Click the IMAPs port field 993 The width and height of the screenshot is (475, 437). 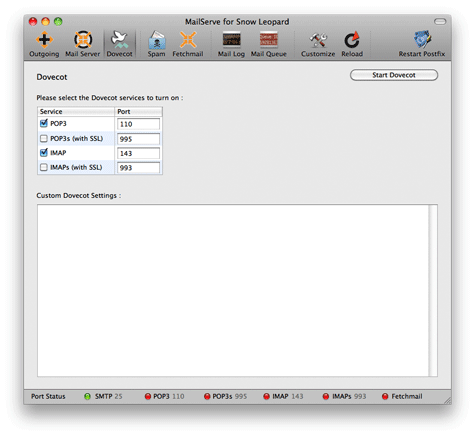pyautogui.click(x=138, y=168)
